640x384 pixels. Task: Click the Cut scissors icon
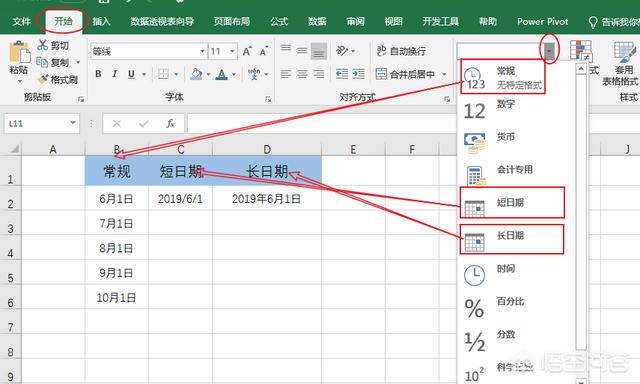coord(42,45)
